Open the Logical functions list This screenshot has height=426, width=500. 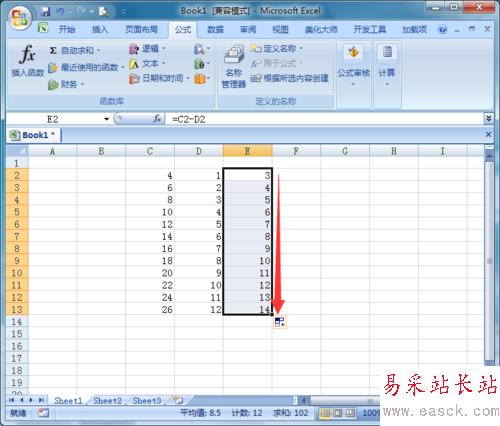pos(147,49)
